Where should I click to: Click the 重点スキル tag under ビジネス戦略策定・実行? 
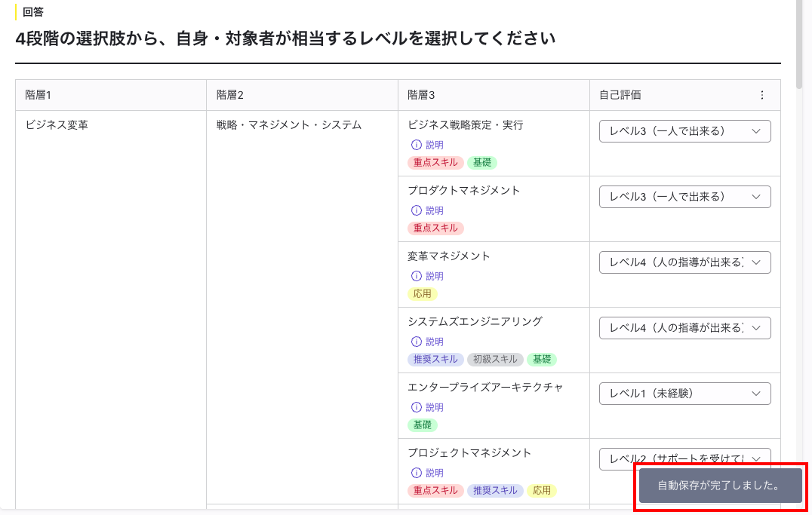(435, 162)
